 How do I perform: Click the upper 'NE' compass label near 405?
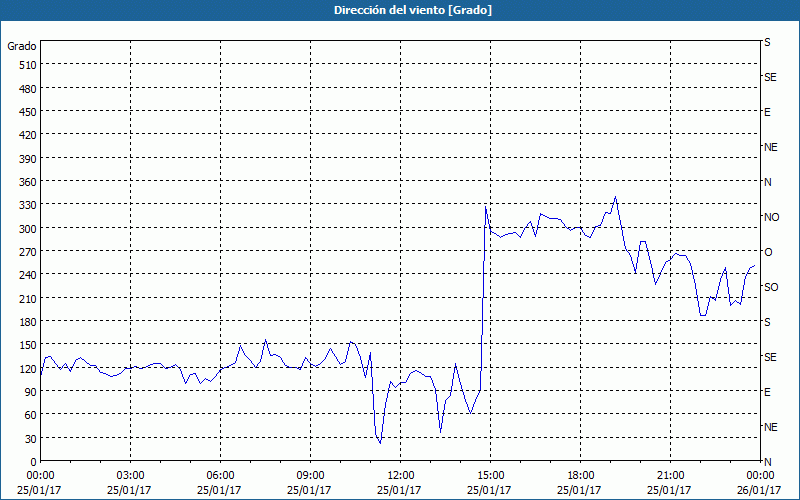point(771,147)
